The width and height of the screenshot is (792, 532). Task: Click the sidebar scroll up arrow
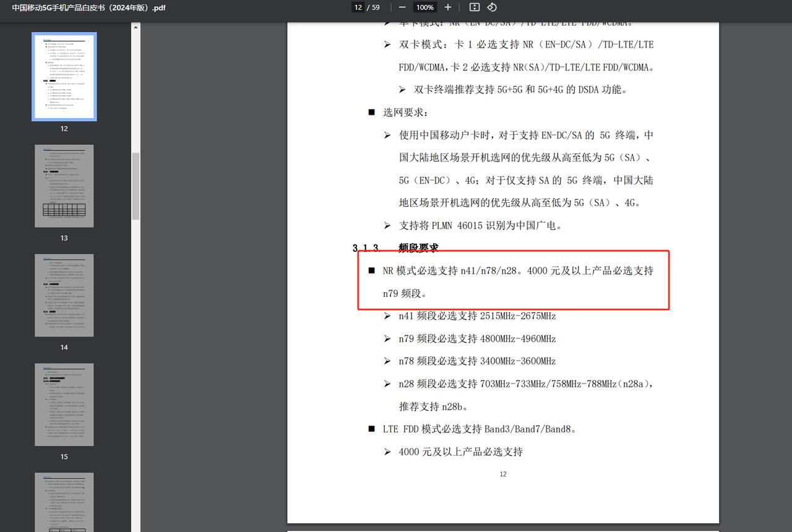pyautogui.click(x=136, y=27)
